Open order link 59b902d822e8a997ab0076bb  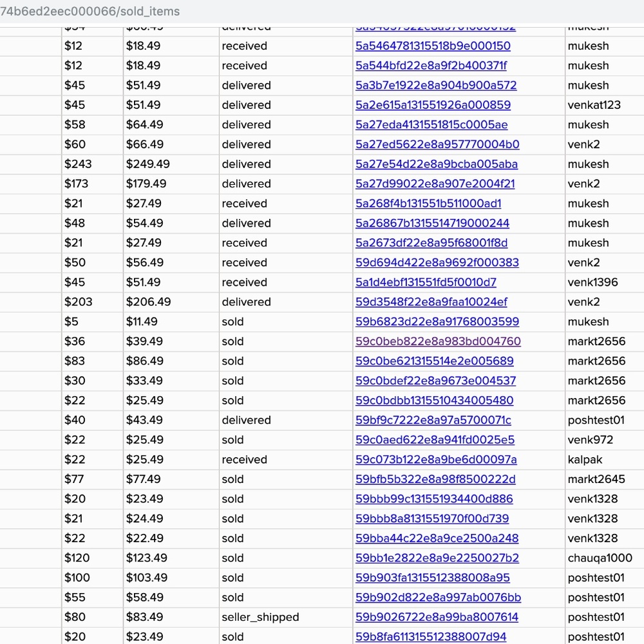point(438,598)
